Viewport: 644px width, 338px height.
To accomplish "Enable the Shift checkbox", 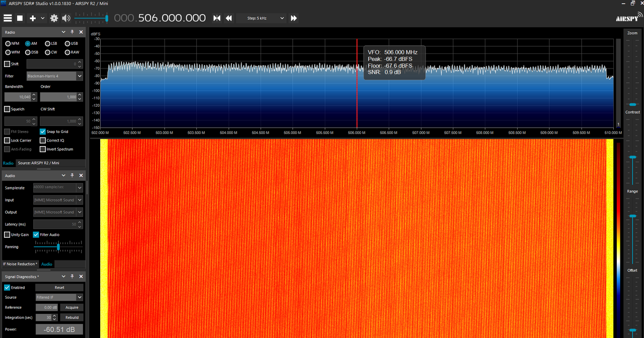I will click(x=7, y=64).
